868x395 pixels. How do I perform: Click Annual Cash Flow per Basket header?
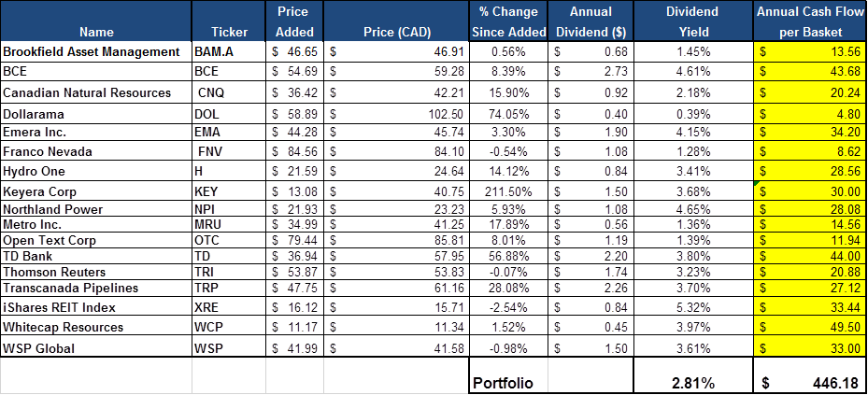[x=810, y=21]
